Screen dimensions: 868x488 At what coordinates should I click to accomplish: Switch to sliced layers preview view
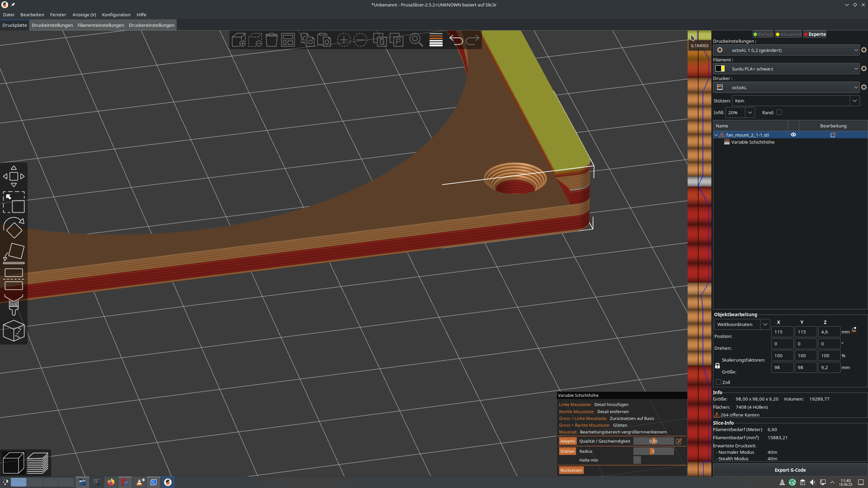click(x=38, y=463)
